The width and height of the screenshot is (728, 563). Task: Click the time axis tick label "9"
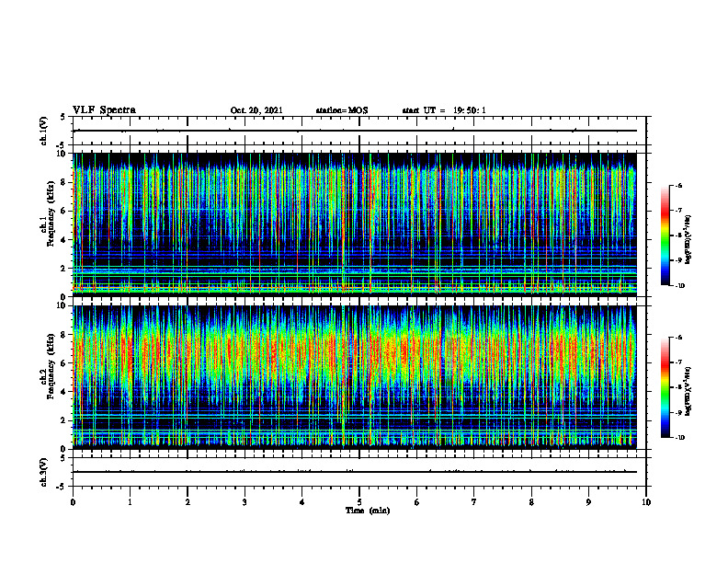(x=588, y=502)
